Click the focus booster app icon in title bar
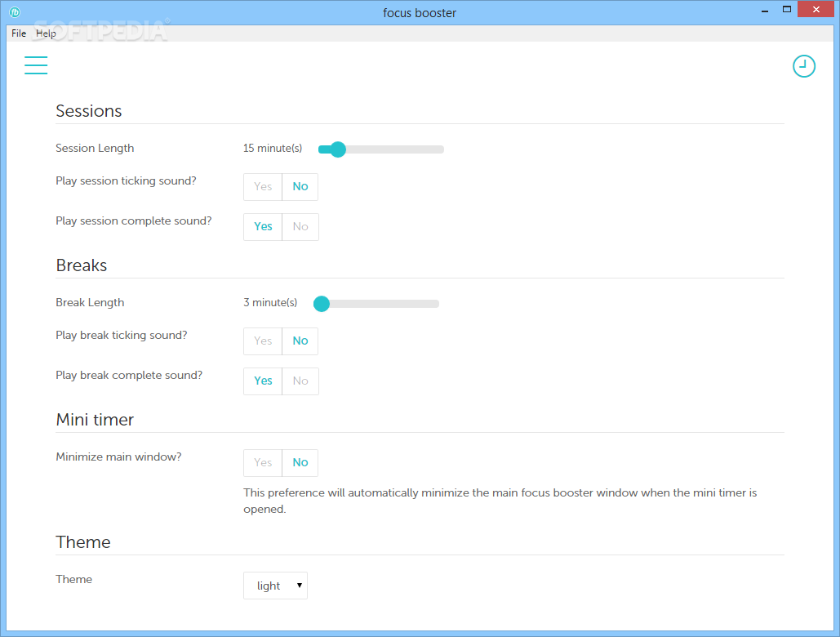Screen dimensions: 840x637 15,11
